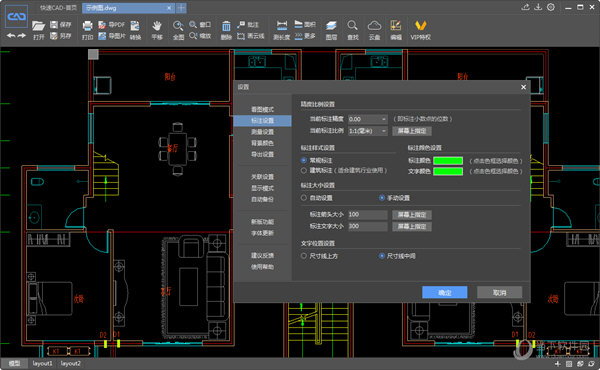Open 字体更新 in settings sidebar
This screenshot has width=600, height=370.
coord(262,233)
